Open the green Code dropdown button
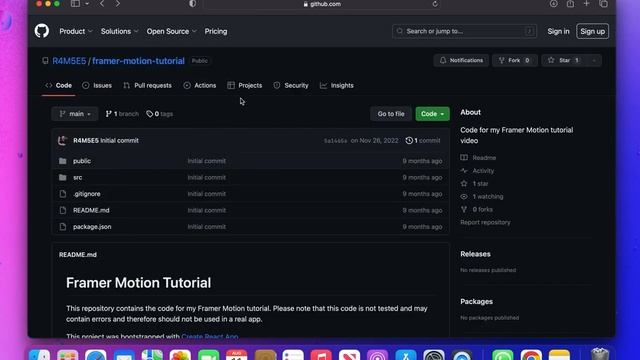 432,114
